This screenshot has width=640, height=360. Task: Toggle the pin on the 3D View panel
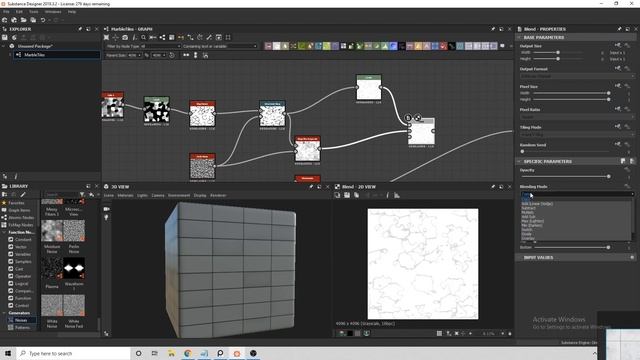311,187
